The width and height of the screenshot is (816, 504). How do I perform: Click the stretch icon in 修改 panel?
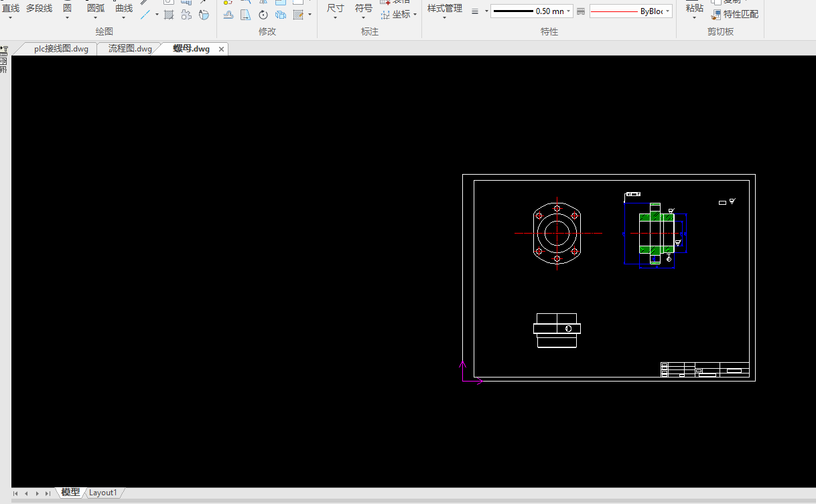click(246, 14)
